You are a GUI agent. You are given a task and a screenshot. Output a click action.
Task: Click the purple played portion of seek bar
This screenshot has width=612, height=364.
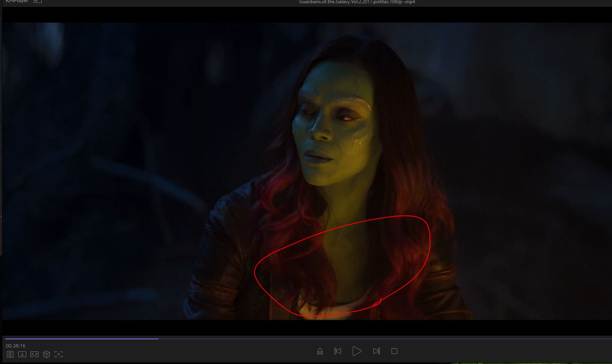tap(81, 339)
